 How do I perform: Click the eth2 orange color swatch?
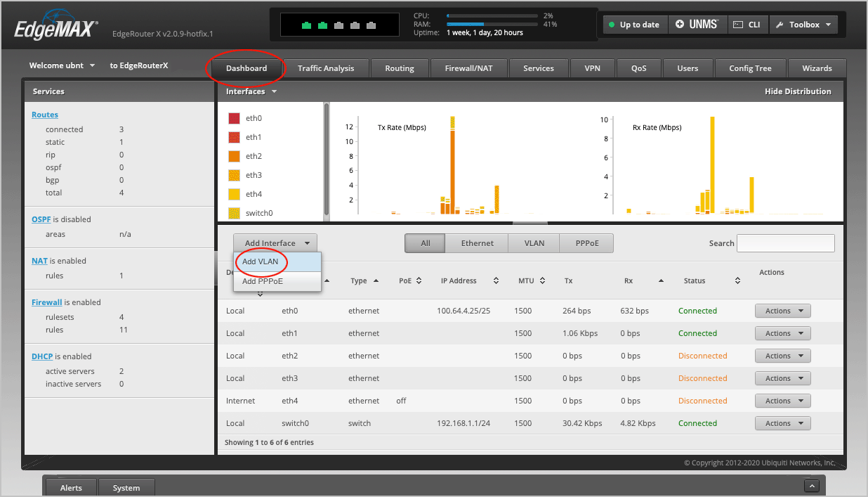click(235, 156)
